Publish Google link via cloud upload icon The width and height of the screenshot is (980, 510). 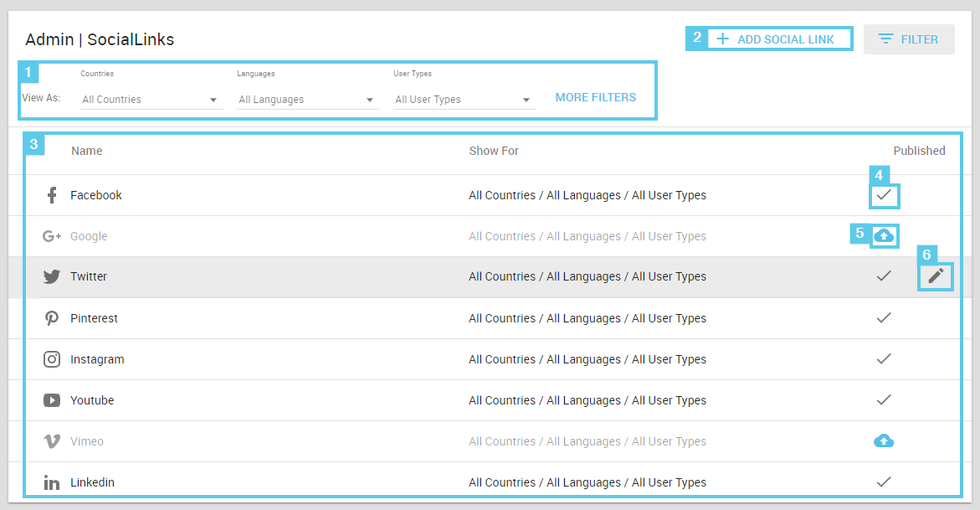[x=883, y=236]
